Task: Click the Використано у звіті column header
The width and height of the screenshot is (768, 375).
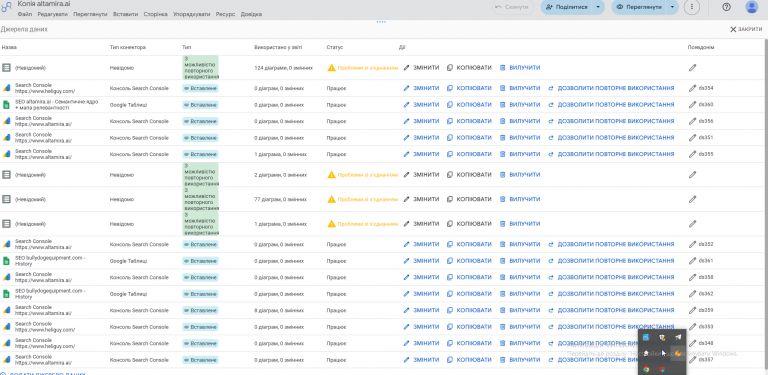Action: click(278, 47)
